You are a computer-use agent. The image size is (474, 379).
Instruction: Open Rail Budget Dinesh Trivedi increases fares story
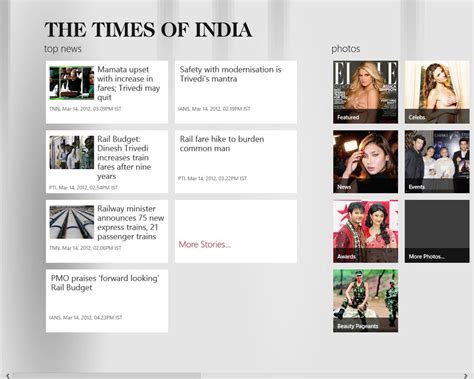pyautogui.click(x=107, y=162)
